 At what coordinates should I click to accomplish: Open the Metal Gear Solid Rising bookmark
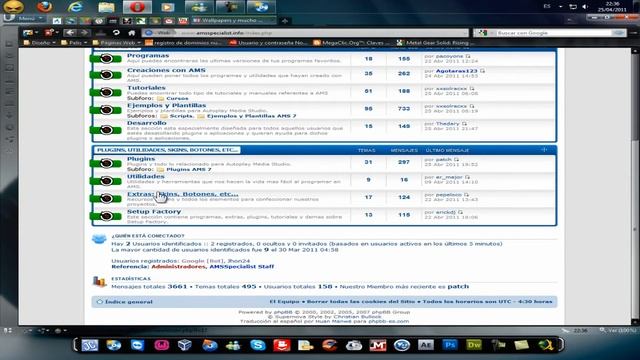click(436, 42)
